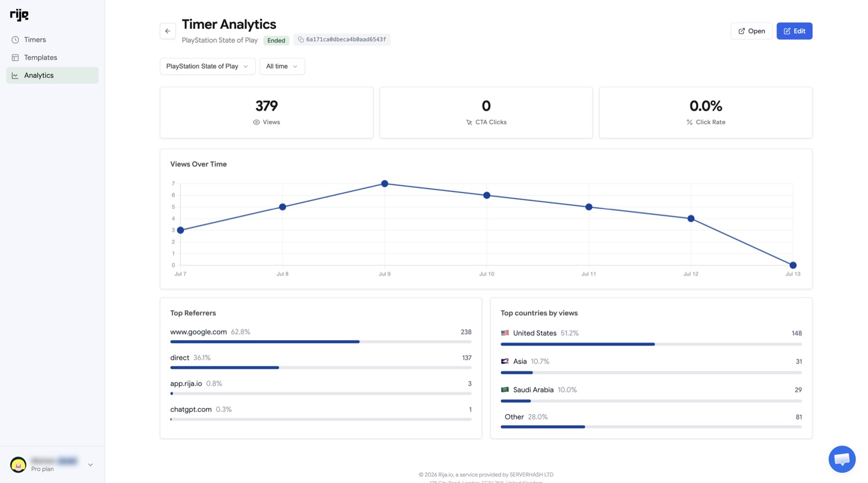Click the Top Referrers heading
Image resolution: width=868 pixels, height=483 pixels.
(x=193, y=313)
